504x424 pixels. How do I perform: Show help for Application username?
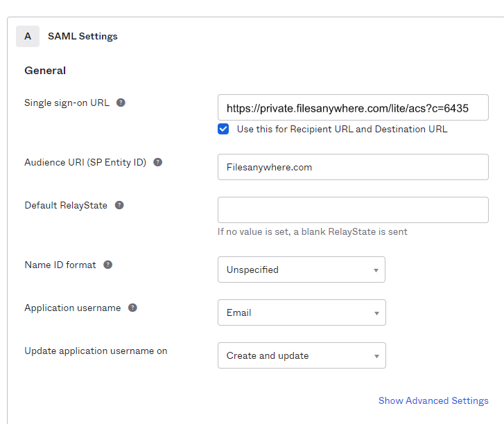[132, 308]
